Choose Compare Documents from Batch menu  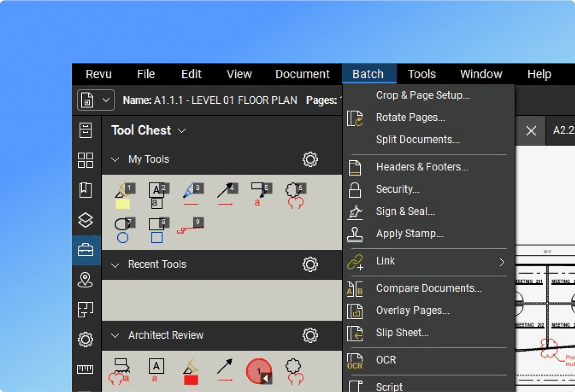[428, 288]
